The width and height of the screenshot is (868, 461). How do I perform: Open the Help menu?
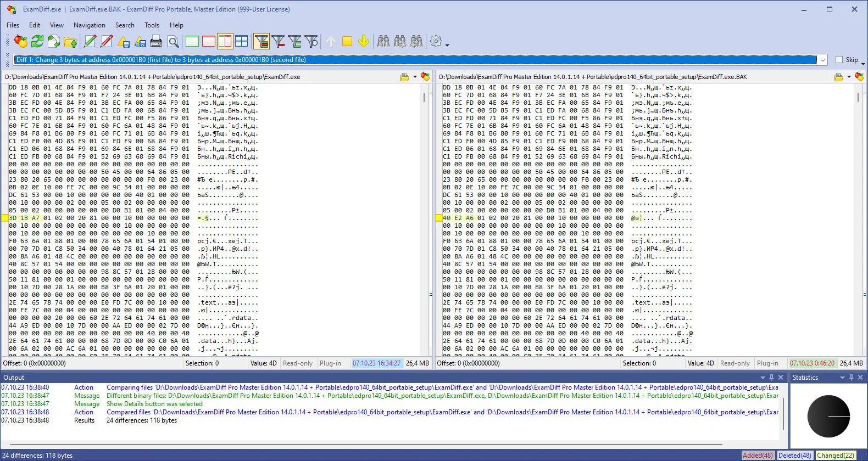pos(176,25)
